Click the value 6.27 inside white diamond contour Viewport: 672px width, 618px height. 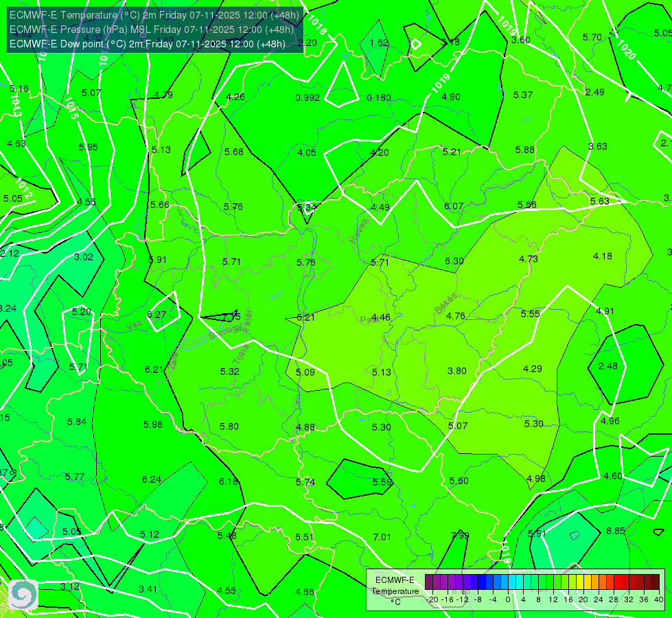(x=157, y=314)
